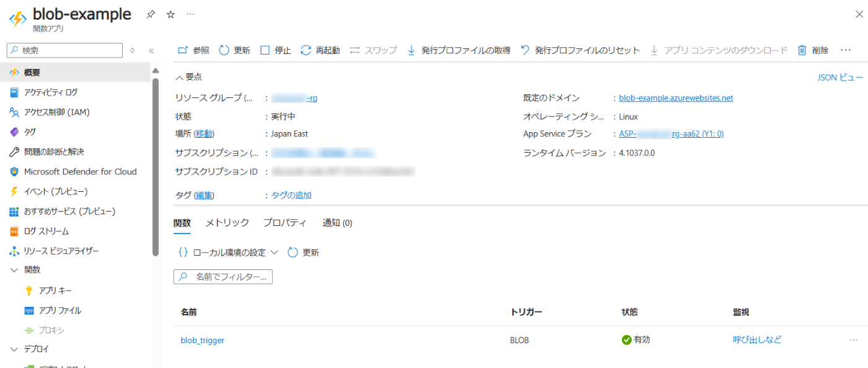Click the Japan East location value
The width and height of the screenshot is (868, 368).
[290, 133]
